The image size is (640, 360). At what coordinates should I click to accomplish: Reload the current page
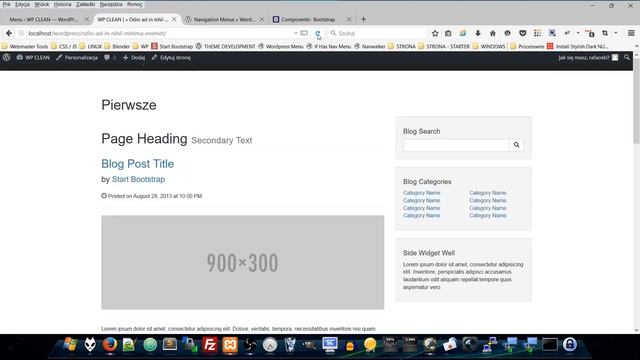[318, 34]
